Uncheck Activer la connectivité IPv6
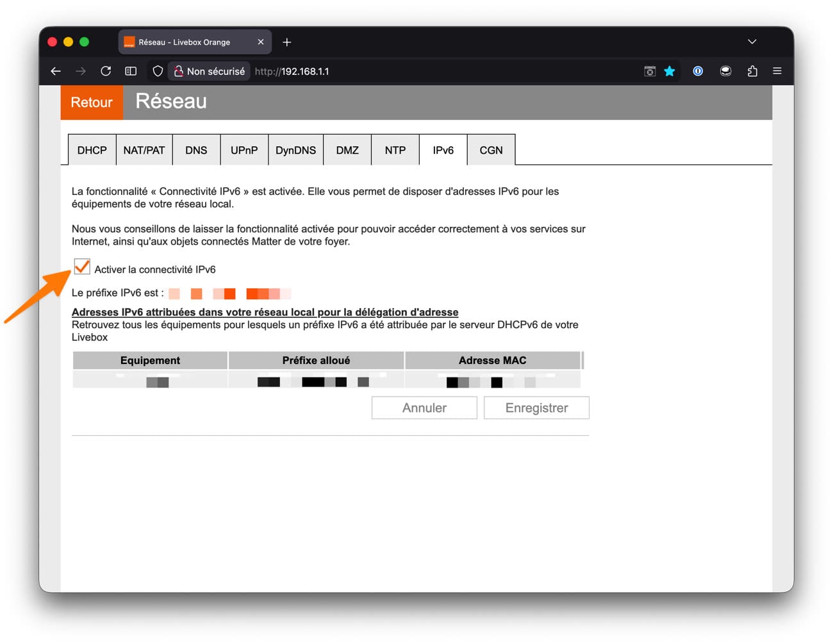Screen dimensions: 833x644 click(82, 267)
